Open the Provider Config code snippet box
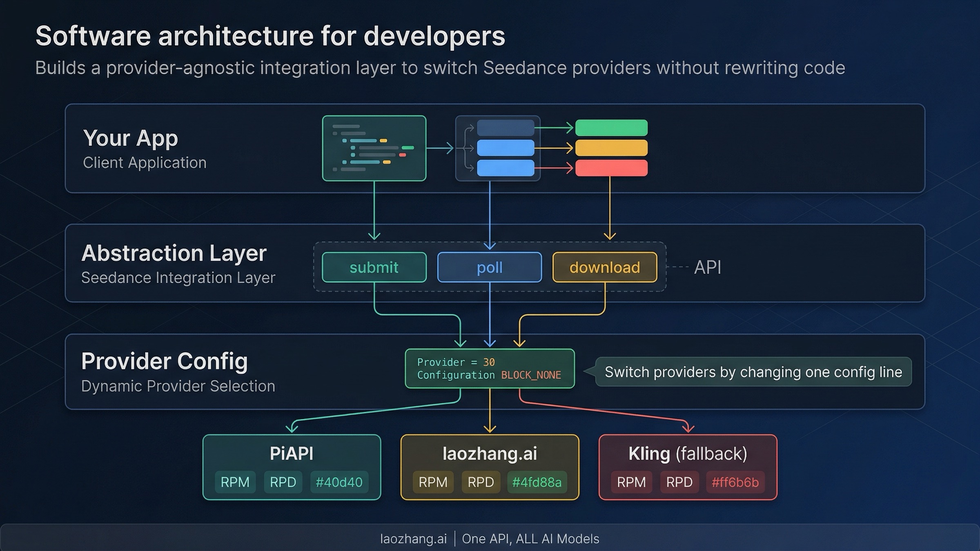 [x=489, y=369]
